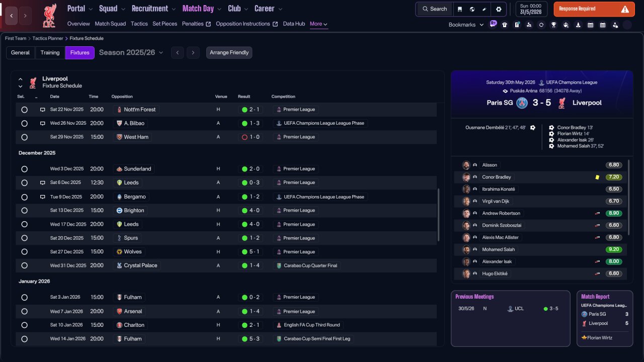This screenshot has height=362, width=644.
Task: Open the settings gear icon
Action: [x=499, y=9]
